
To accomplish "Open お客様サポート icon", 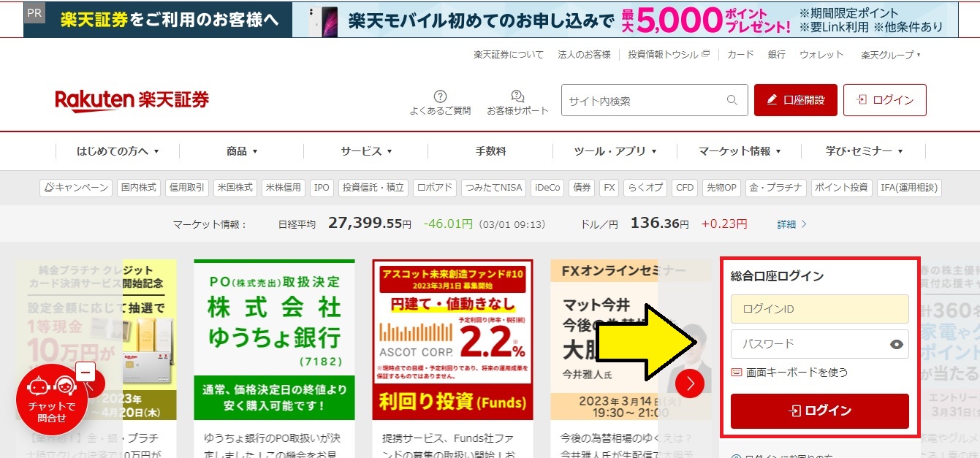I will pos(517,103).
